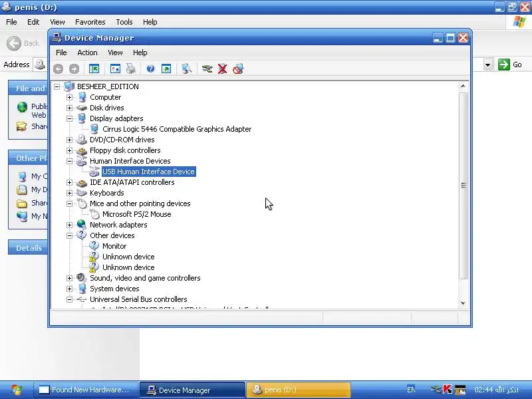This screenshot has height=399, width=532.
Task: Open Properties using the toolbar icon
Action: pos(115,69)
